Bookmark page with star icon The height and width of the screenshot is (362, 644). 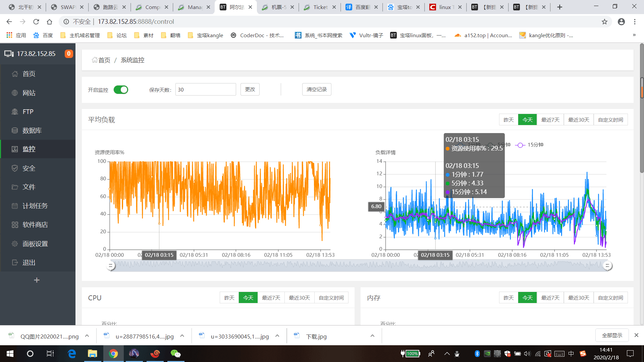pyautogui.click(x=604, y=22)
